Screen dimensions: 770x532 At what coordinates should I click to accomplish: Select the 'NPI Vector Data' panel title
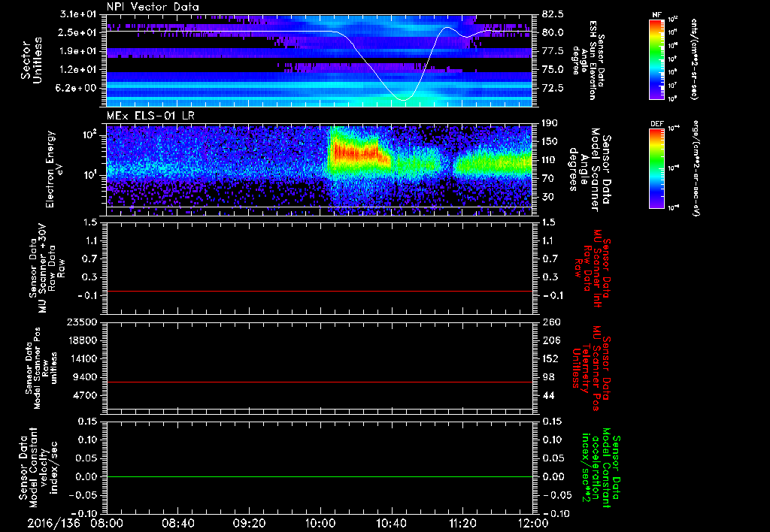pos(153,7)
